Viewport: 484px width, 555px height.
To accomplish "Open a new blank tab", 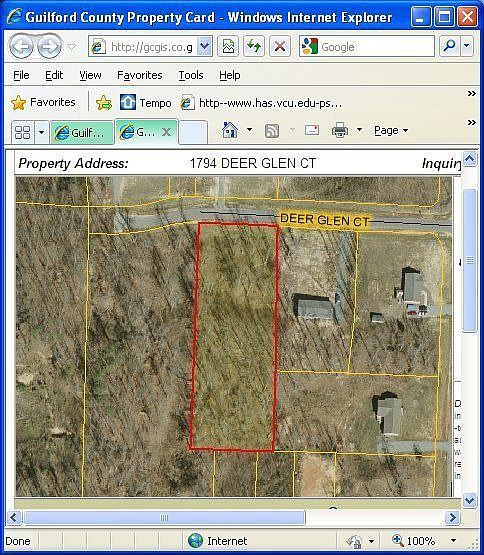I will 193,133.
